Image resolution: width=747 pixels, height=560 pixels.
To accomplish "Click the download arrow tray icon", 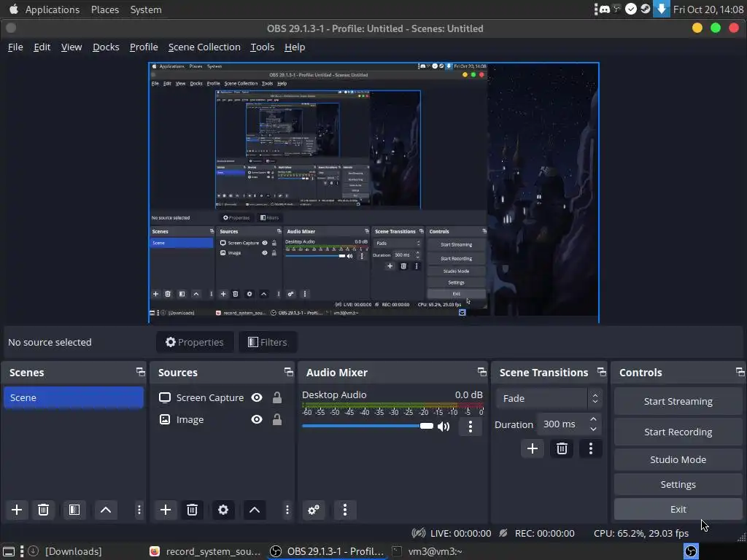I will coord(661,9).
